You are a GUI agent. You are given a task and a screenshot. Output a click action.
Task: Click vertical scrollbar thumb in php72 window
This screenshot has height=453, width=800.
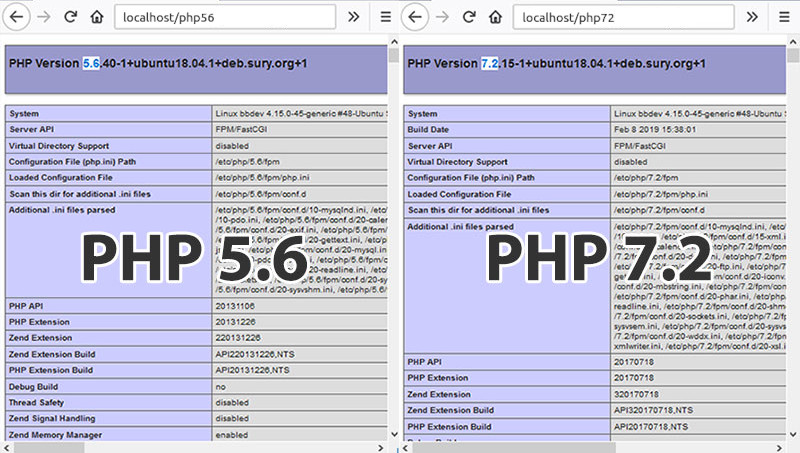[x=793, y=55]
